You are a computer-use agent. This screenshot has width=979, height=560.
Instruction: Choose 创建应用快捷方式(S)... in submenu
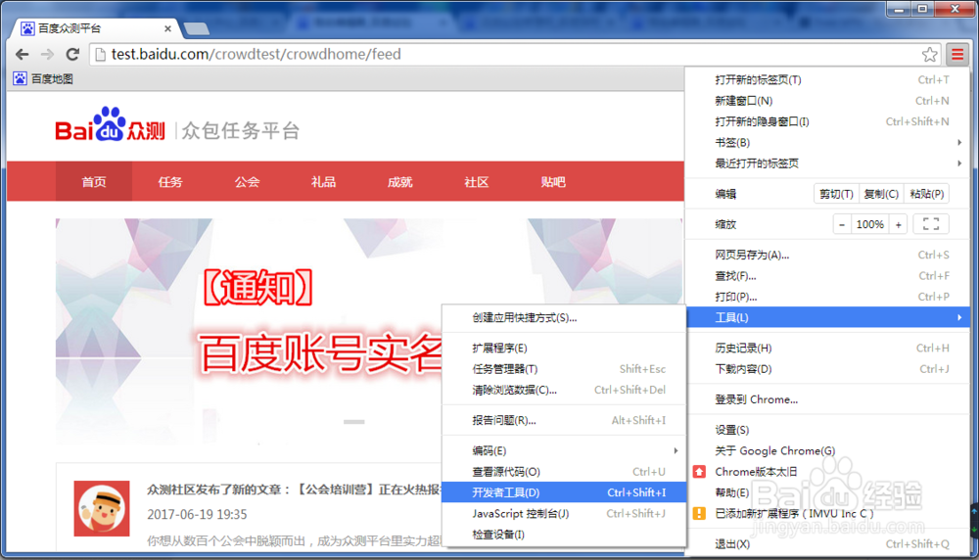coord(564,318)
